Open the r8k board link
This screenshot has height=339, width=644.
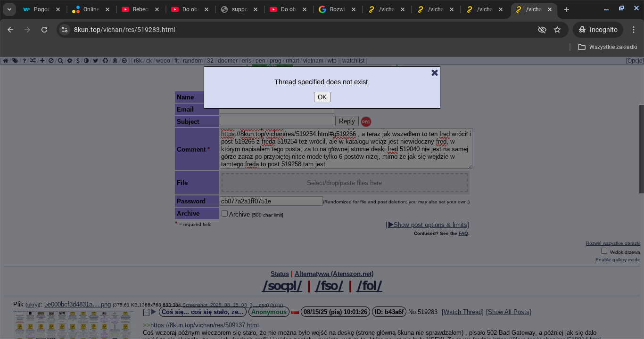138,61
